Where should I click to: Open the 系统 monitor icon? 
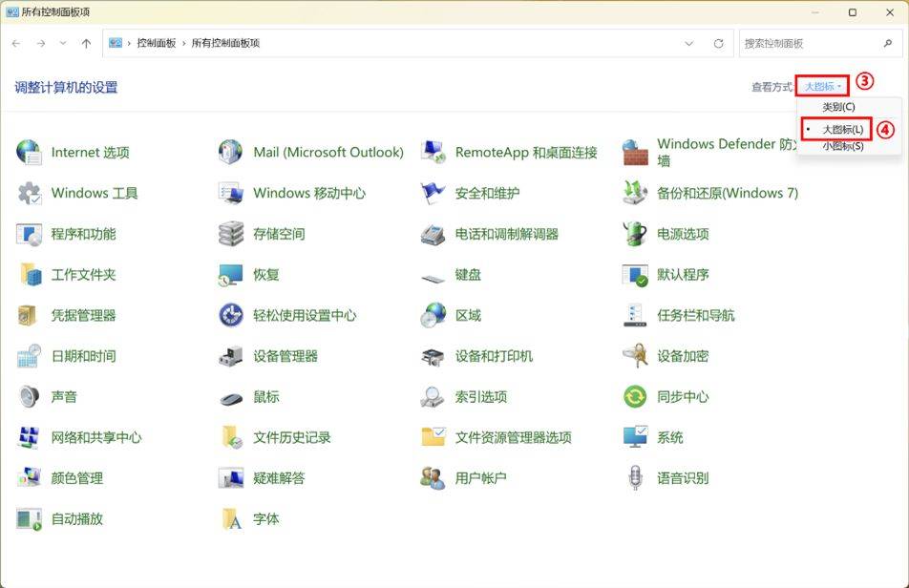tap(635, 438)
